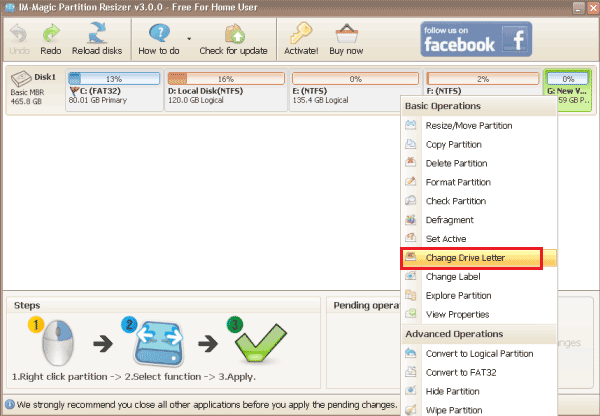This screenshot has width=600, height=416.
Task: Click the Defragment icon
Action: click(411, 219)
